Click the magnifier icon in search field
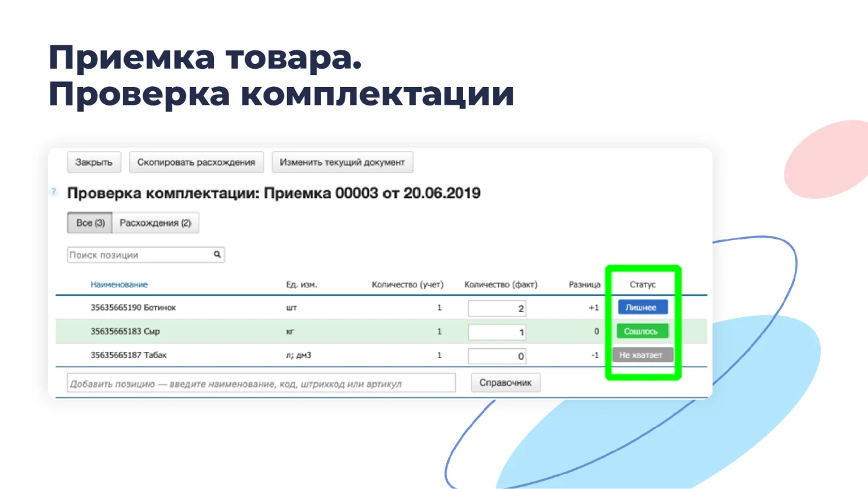The image size is (868, 489). click(x=218, y=254)
